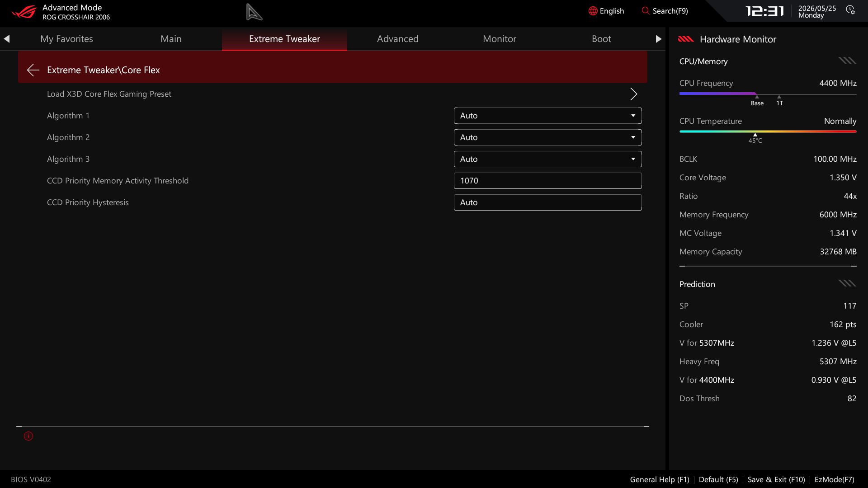This screenshot has height=488, width=868.
Task: Click the CCD Priority Memory Activity Threshold field
Action: pyautogui.click(x=547, y=181)
